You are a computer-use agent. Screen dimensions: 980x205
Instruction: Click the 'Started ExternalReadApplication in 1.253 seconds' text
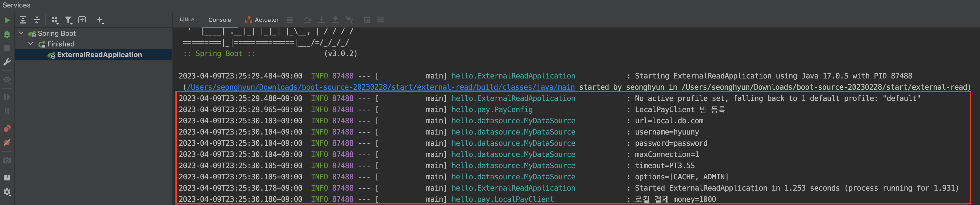(737, 188)
